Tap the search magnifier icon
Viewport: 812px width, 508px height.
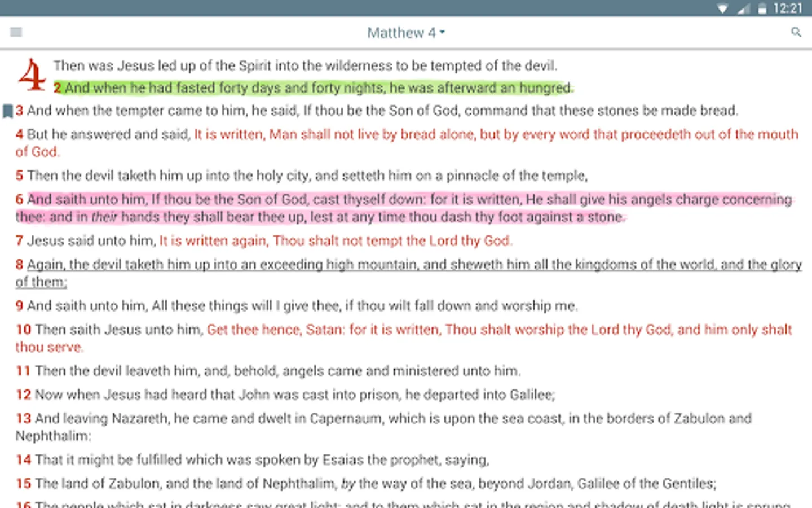click(x=796, y=32)
